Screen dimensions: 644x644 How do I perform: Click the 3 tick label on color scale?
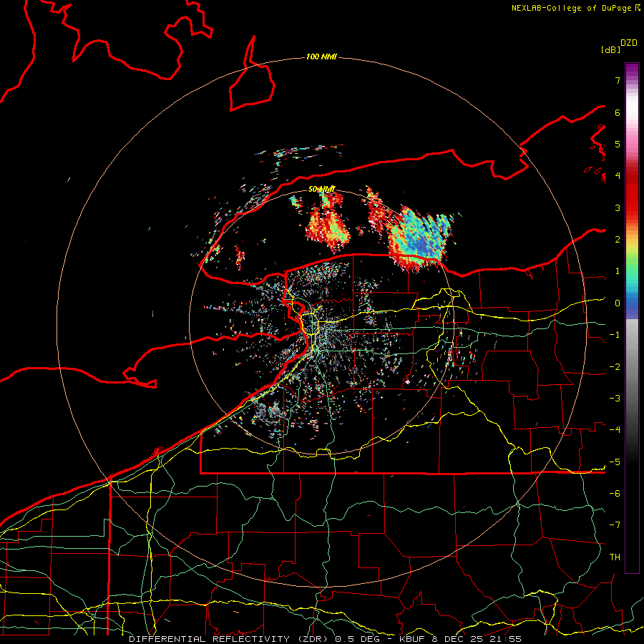pos(618,208)
